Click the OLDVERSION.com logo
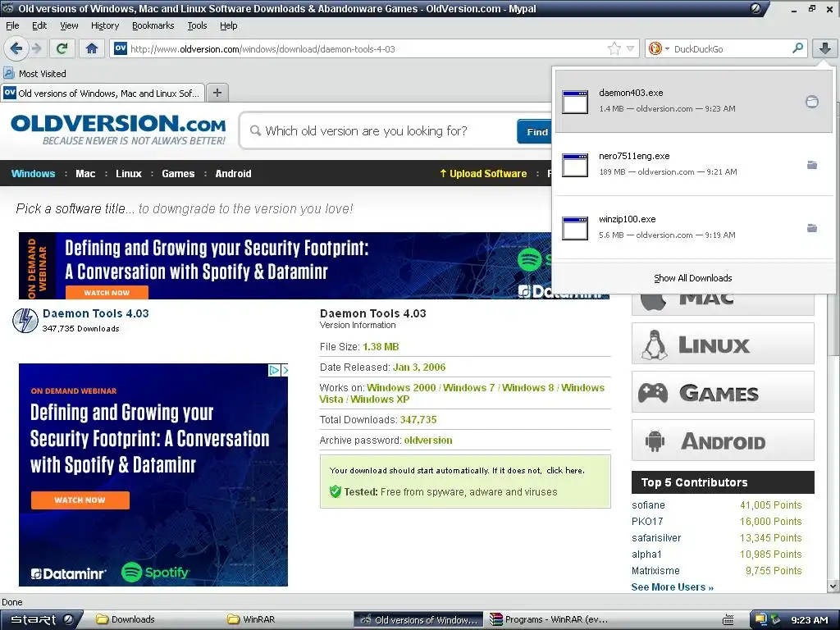Image resolution: width=840 pixels, height=630 pixels. point(118,129)
